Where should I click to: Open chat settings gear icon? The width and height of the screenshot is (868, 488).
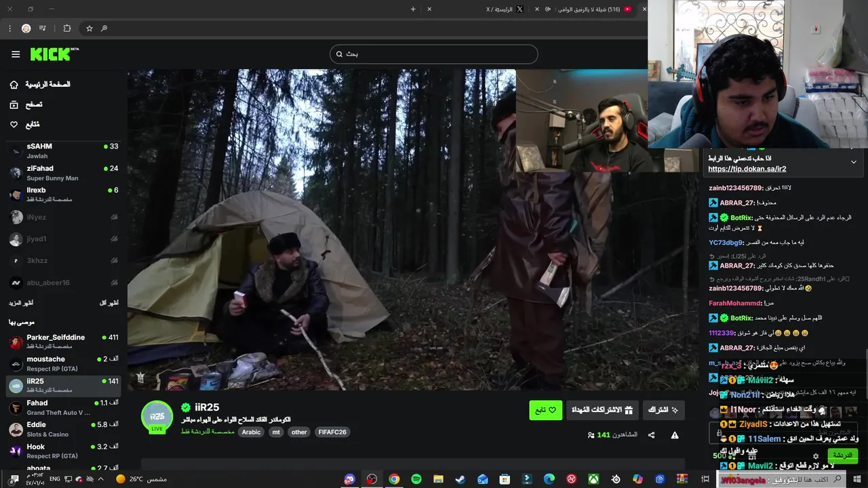[816, 456]
